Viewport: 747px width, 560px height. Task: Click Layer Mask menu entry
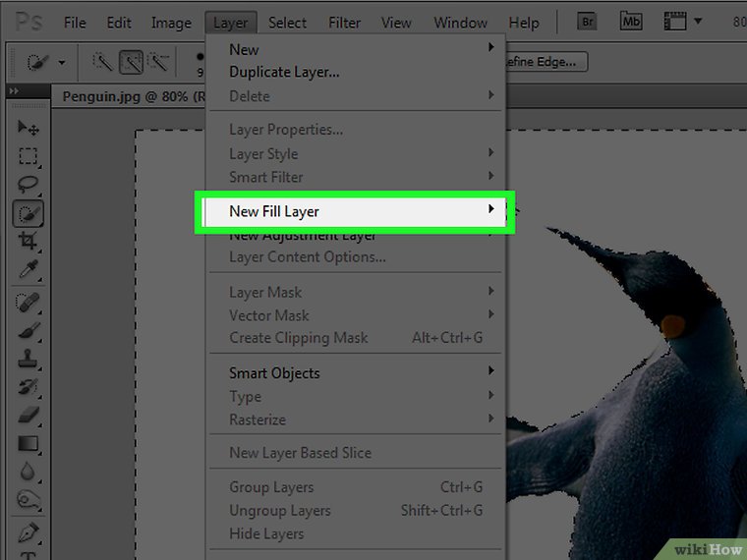pos(356,292)
